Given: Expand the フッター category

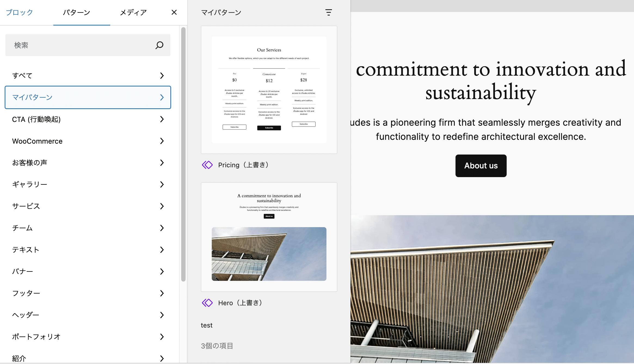Looking at the screenshot, I should [x=87, y=293].
